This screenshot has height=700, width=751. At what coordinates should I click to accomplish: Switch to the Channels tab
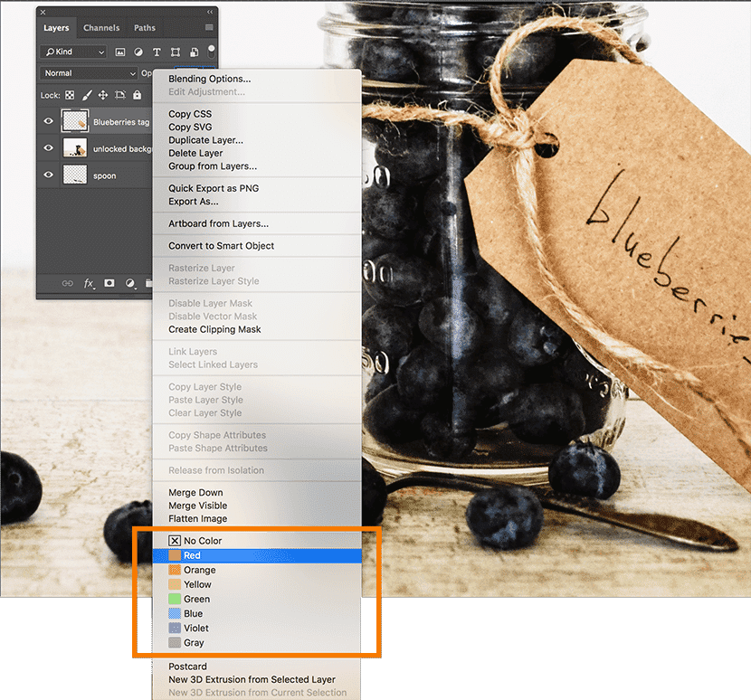tap(101, 28)
